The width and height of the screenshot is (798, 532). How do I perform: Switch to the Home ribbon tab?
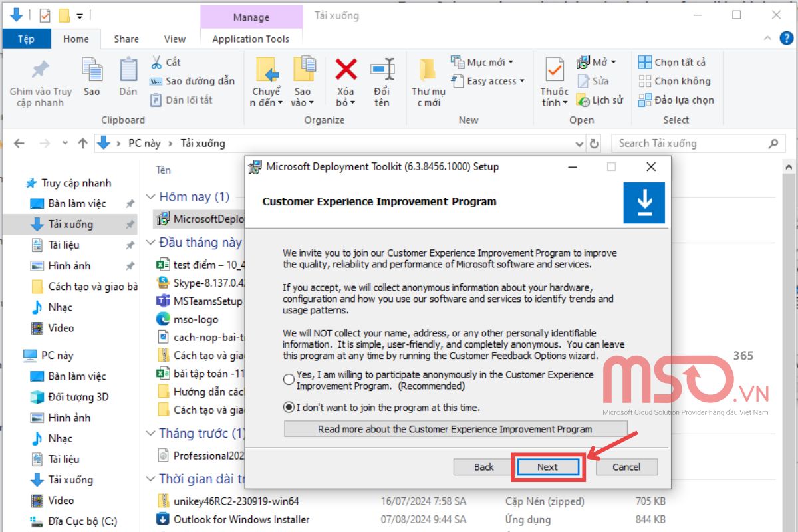(76, 39)
